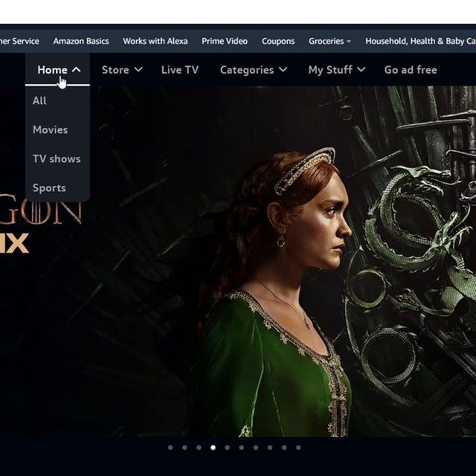Jump to the fifth carousel slide dot
The width and height of the screenshot is (476, 476).
coord(228,448)
